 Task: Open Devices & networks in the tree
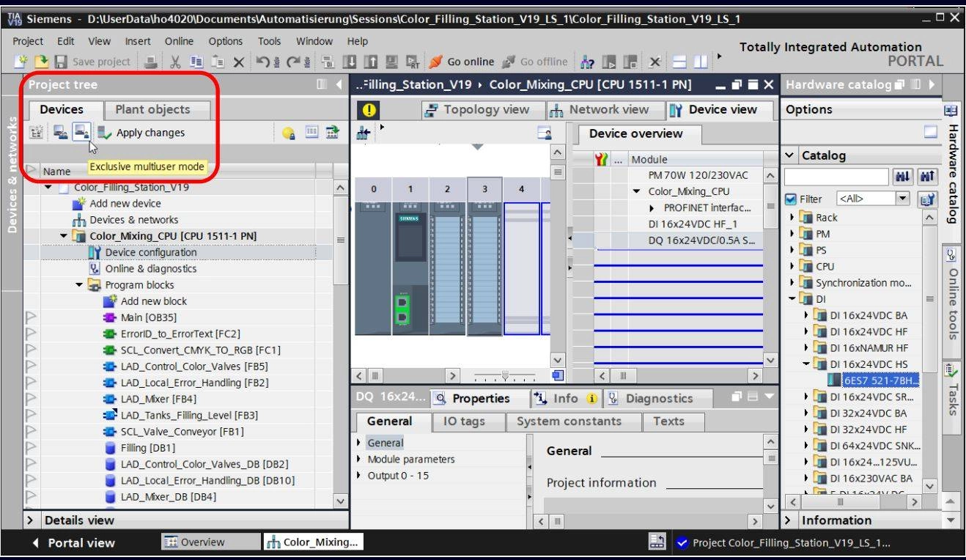click(x=125, y=220)
